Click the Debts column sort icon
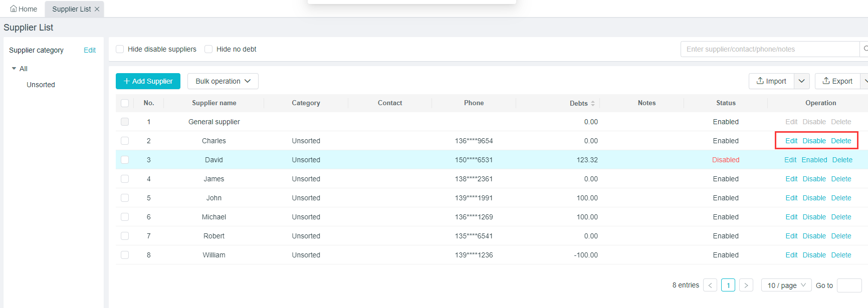 click(593, 103)
